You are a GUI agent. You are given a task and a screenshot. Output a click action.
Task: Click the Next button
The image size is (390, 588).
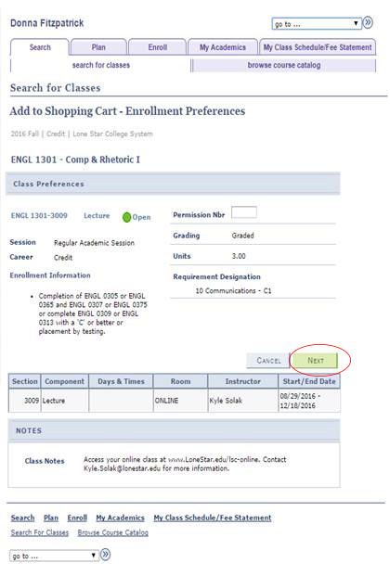(315, 361)
